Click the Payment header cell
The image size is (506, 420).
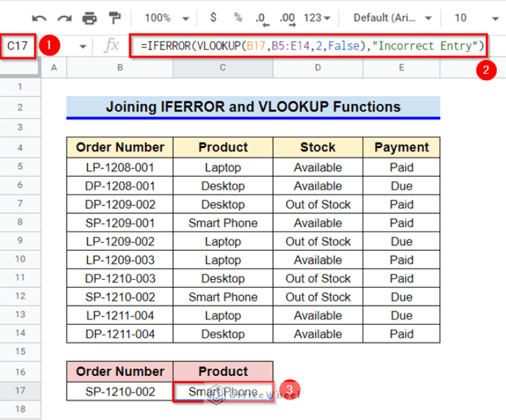(x=401, y=147)
